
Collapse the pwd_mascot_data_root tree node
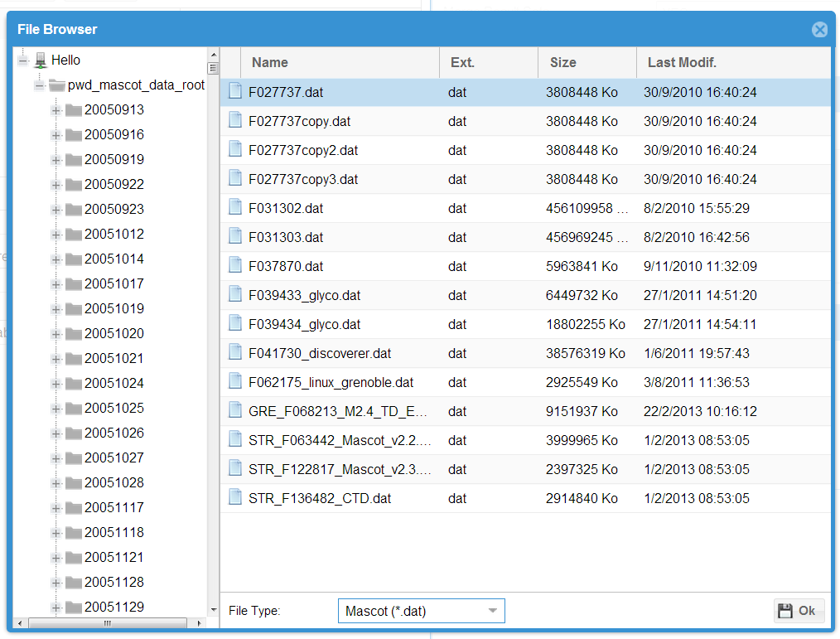38,84
